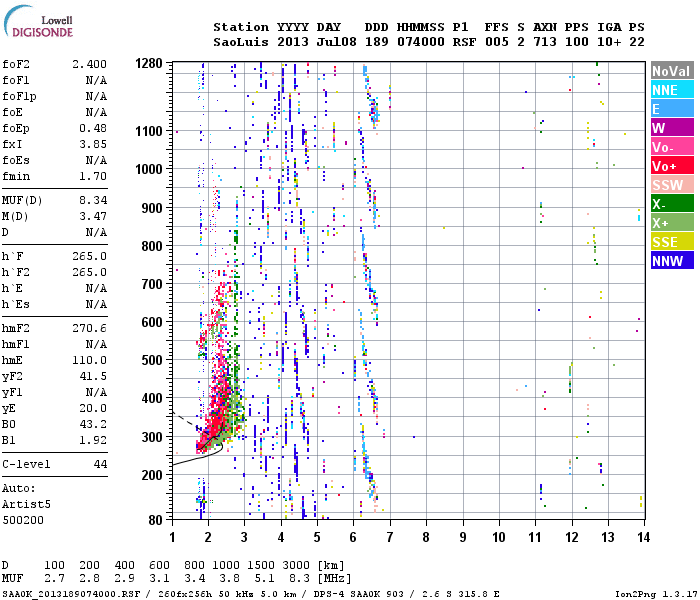Select the SSE legend swatch

(x=672, y=242)
